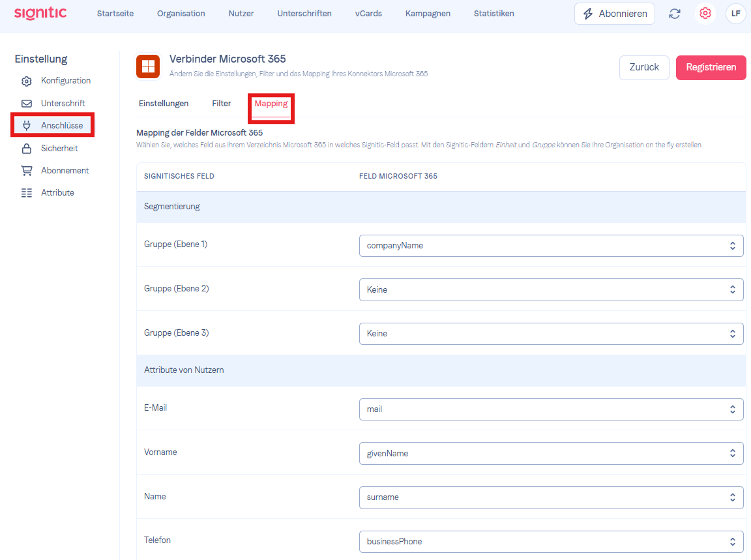Open Konfiguration in settings sidebar
The image size is (751, 560).
point(66,80)
